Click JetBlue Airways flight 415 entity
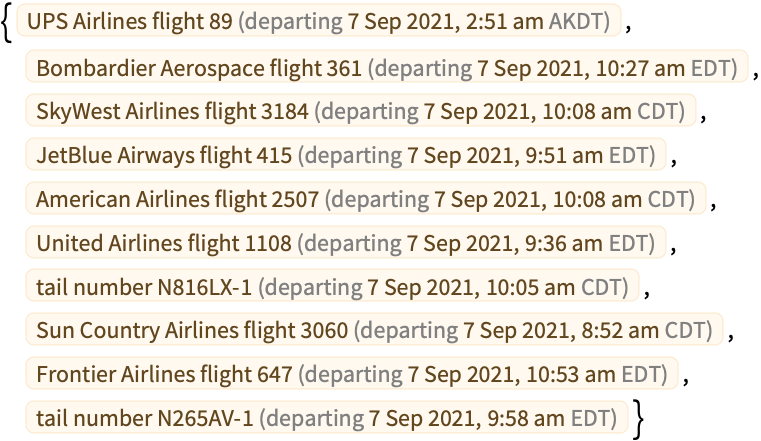 click(x=346, y=154)
